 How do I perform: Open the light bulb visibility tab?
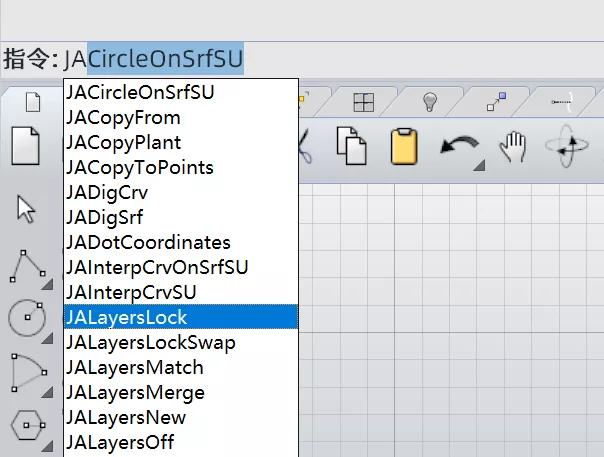(x=430, y=102)
